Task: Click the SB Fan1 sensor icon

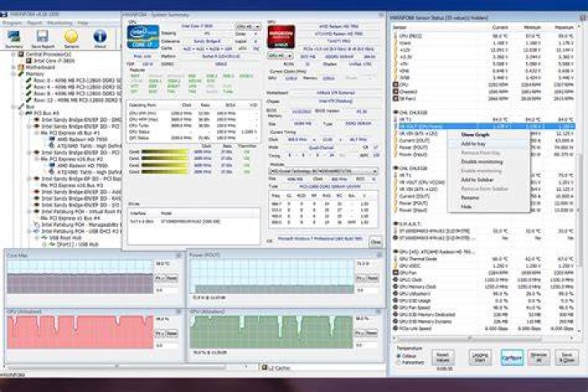Action: [x=395, y=99]
